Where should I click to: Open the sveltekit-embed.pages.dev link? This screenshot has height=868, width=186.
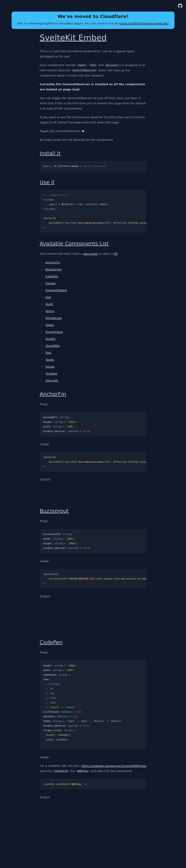[144, 24]
